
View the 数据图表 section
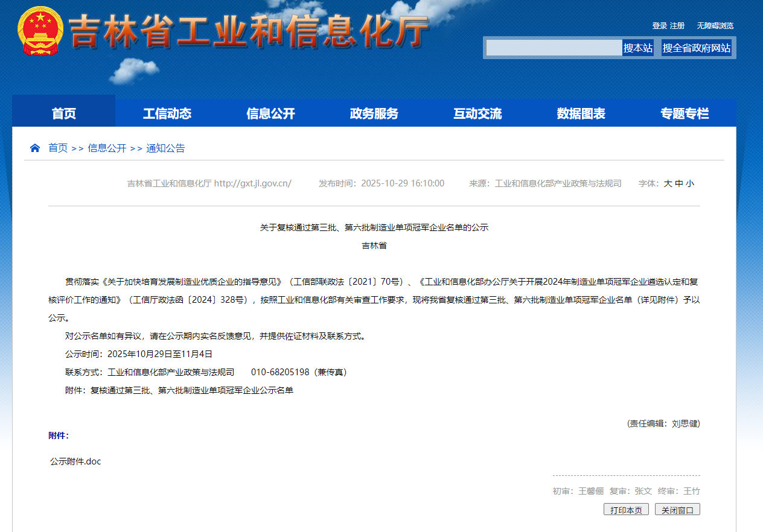pyautogui.click(x=580, y=112)
